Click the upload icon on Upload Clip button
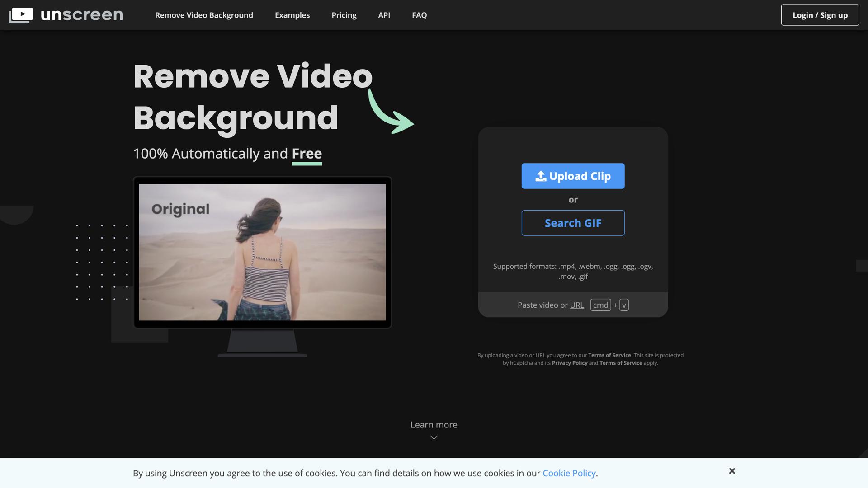 tap(541, 176)
